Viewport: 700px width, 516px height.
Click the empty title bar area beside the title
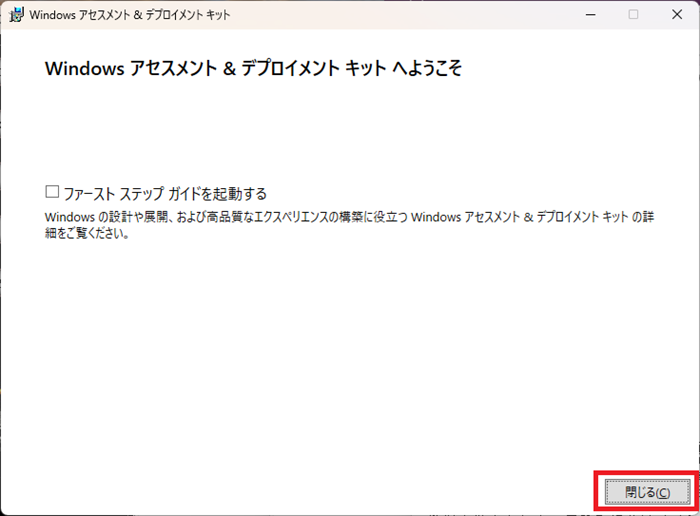(400, 15)
